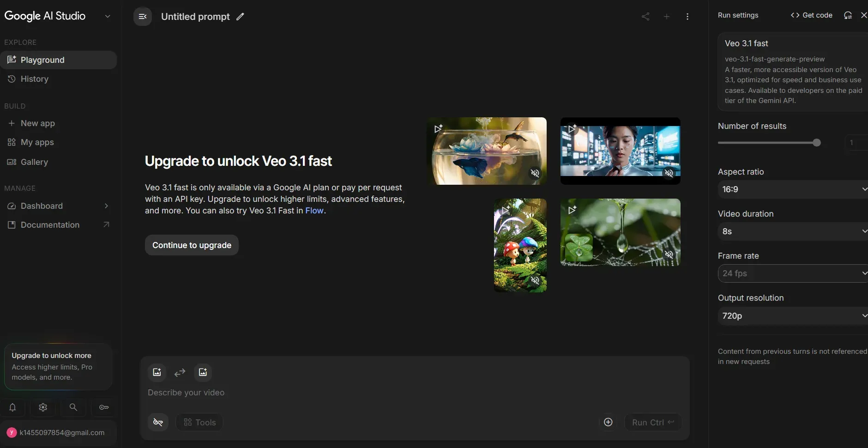The width and height of the screenshot is (868, 448).
Task: Click the Number of results value field
Action: click(856, 143)
